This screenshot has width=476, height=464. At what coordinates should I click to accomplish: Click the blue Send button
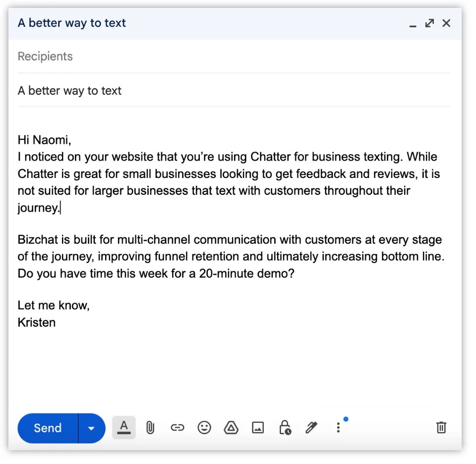click(48, 428)
